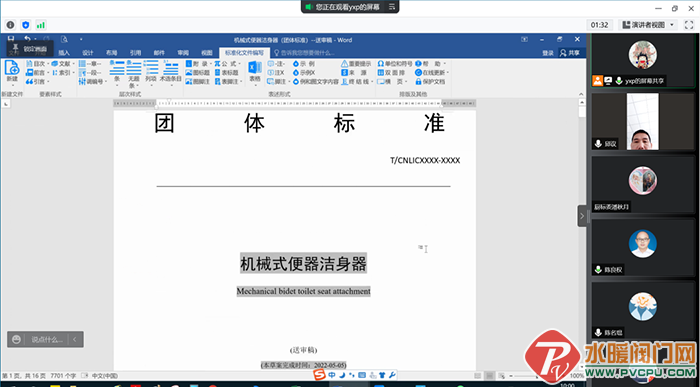700x387 pixels.
Task: Insert a 来源 source note
Action: [354, 72]
